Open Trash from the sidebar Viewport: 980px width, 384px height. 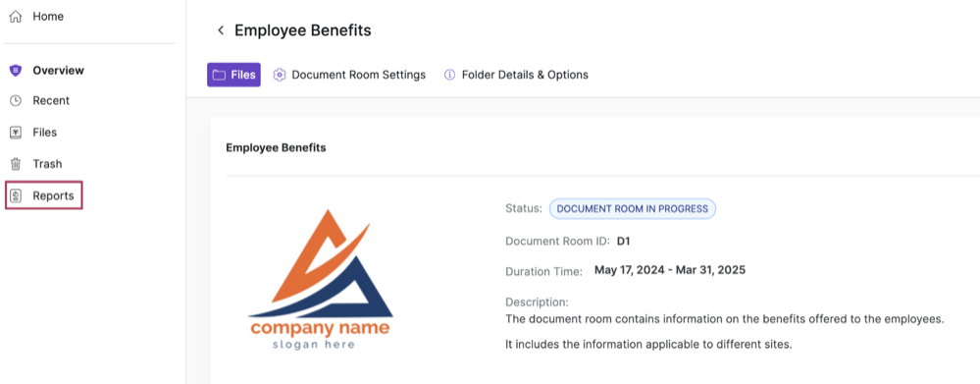click(36, 164)
